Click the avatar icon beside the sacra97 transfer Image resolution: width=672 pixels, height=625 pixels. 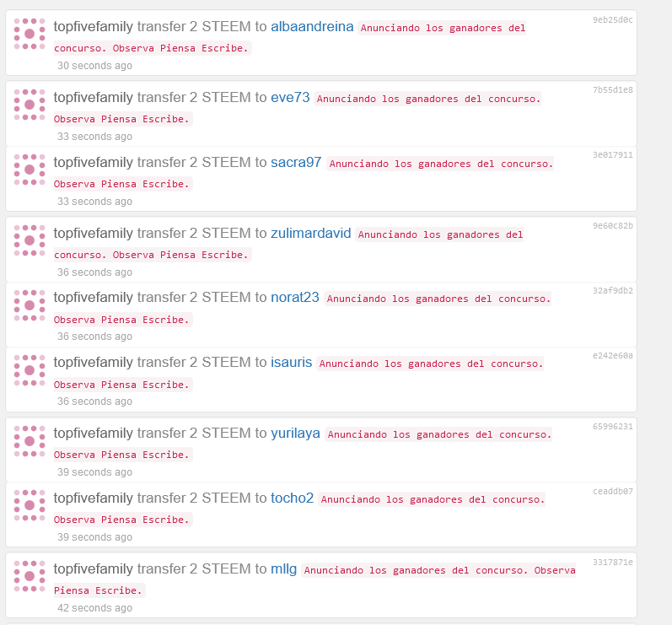coord(30,170)
